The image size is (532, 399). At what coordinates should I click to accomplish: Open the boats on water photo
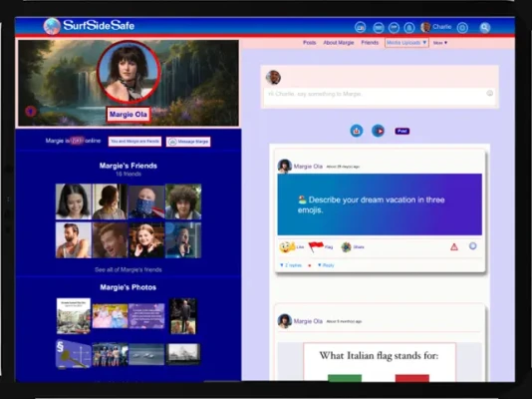coord(146,354)
